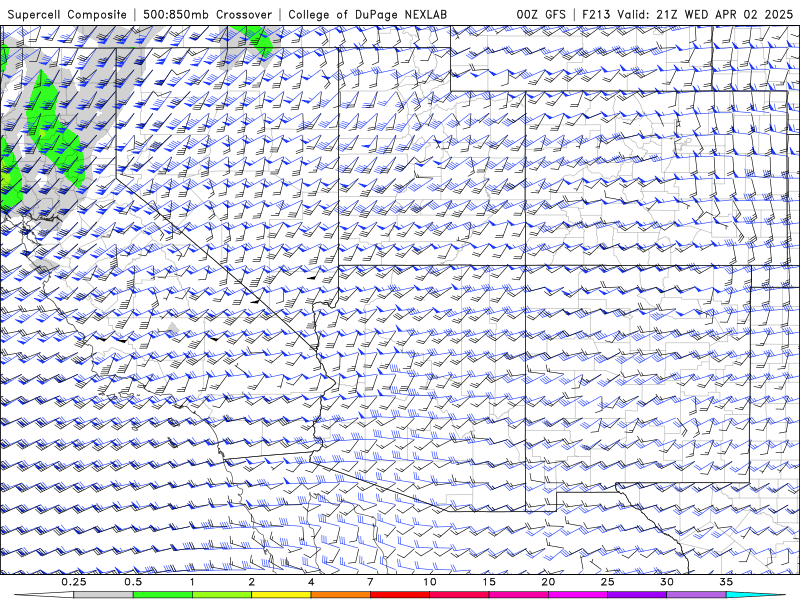
Task: Click the '00Z GFS' model run label
Action: coord(541,14)
